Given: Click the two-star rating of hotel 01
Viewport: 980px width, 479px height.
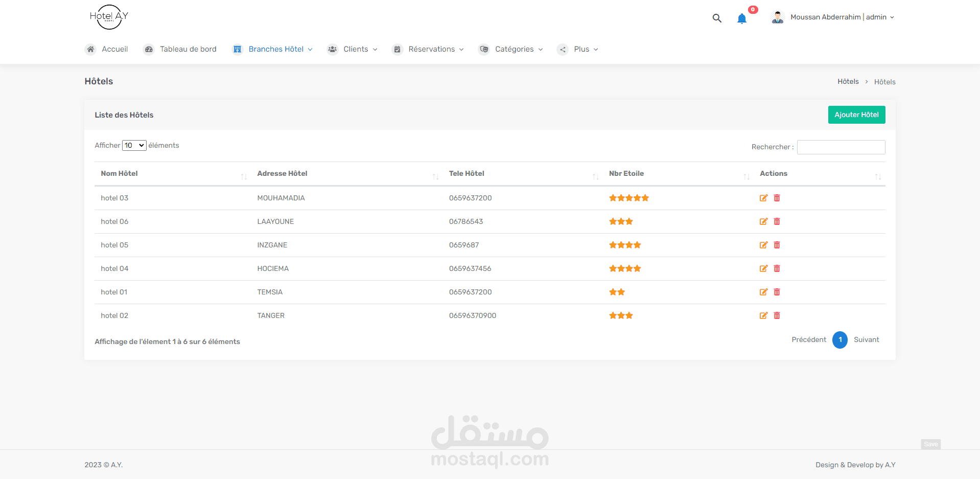Looking at the screenshot, I should pyautogui.click(x=617, y=292).
